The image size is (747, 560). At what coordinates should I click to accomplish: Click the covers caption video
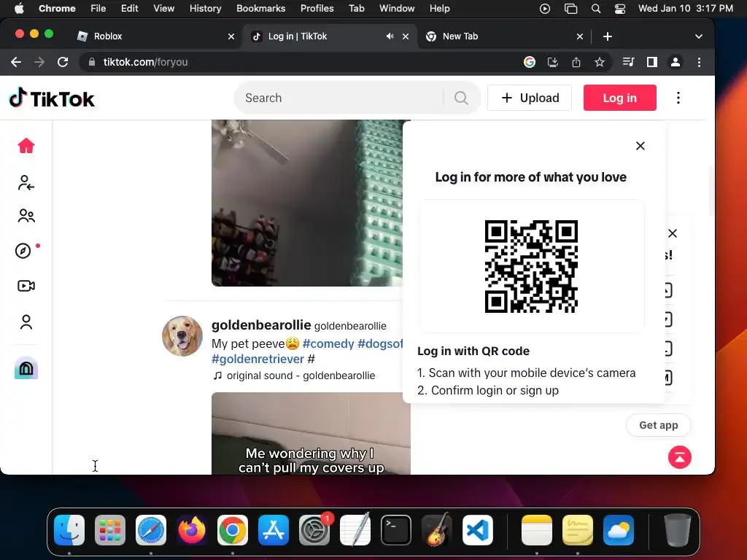tap(311, 433)
